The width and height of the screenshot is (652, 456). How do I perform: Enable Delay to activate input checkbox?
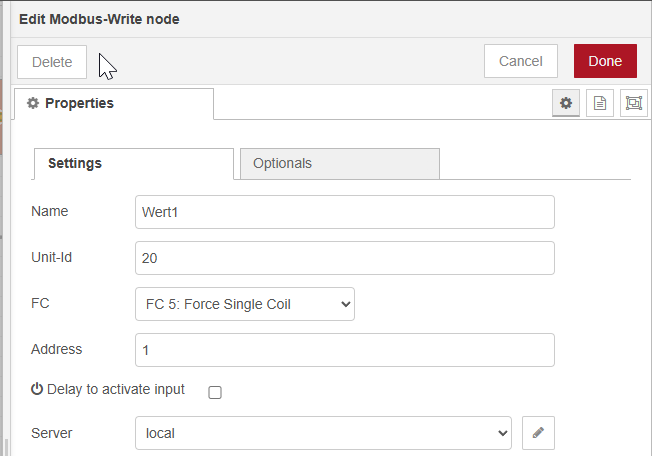coord(215,392)
